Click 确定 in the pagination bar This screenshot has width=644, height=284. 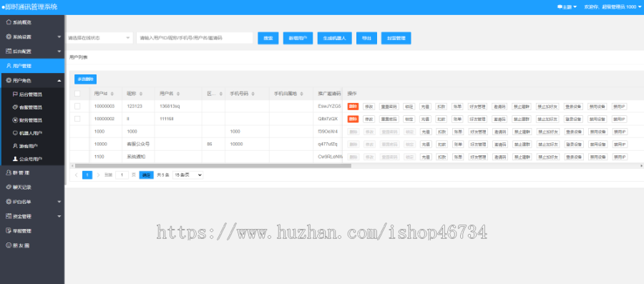146,175
